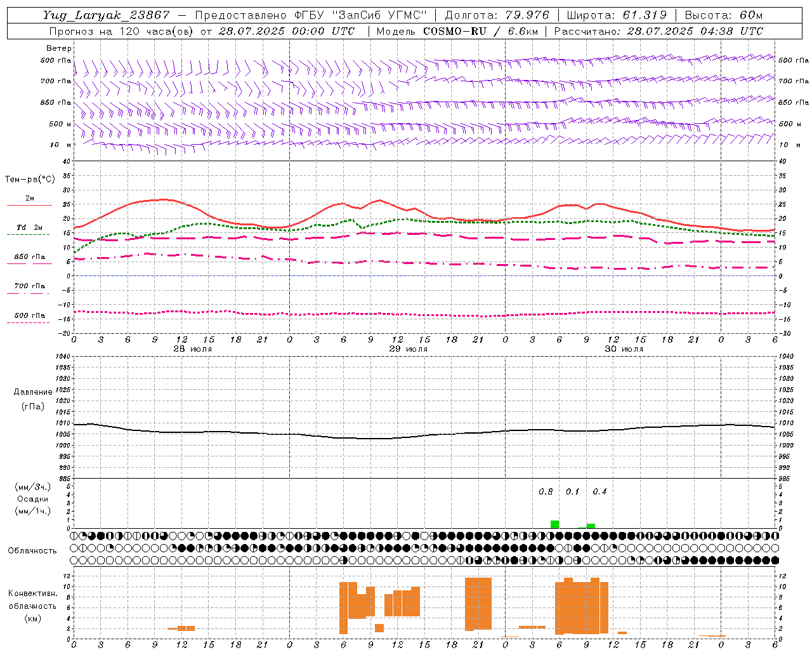This screenshot has height=650, width=812.
Task: Click the '28 июля' date label
Action: point(193,349)
